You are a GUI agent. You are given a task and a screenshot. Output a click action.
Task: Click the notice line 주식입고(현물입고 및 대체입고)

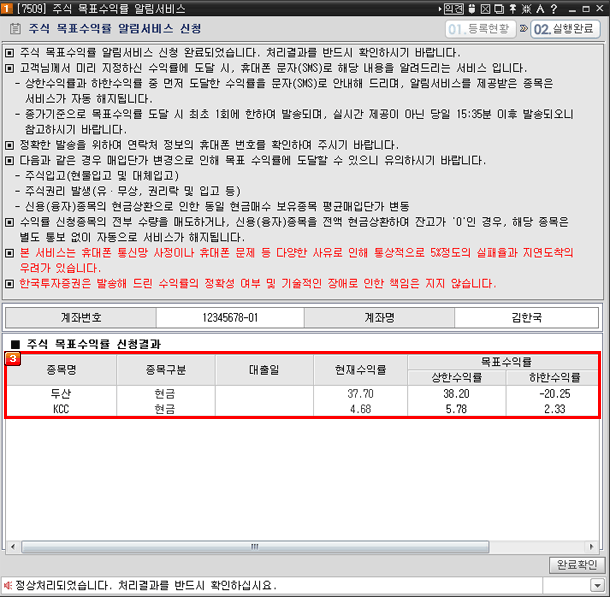click(102, 175)
